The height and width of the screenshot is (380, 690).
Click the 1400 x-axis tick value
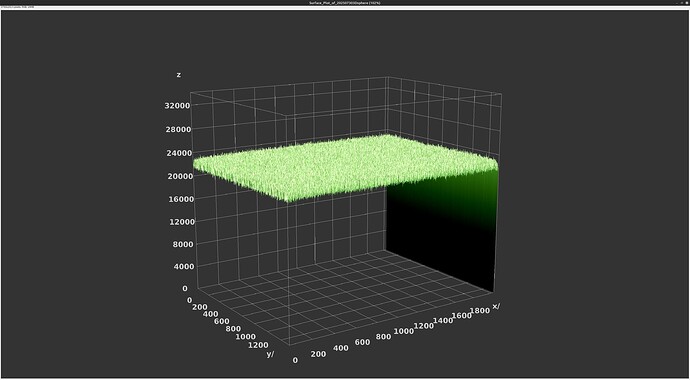tap(442, 321)
